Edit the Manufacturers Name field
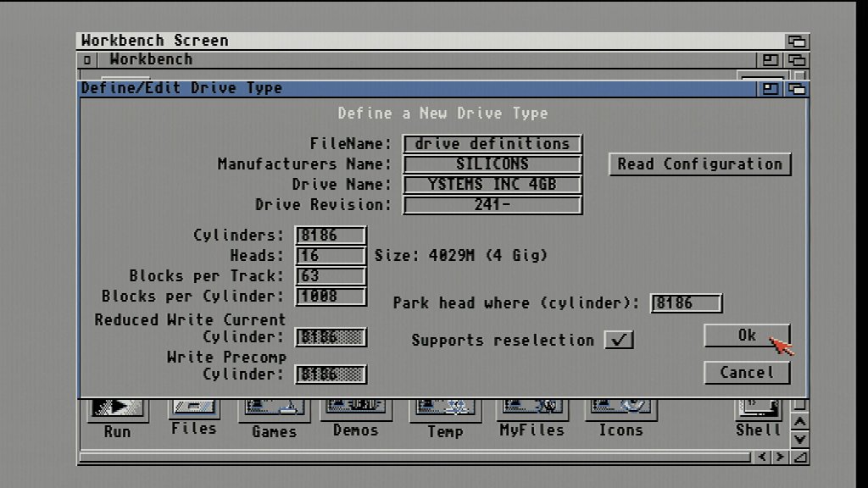Viewport: 868px width, 488px height. [x=492, y=164]
